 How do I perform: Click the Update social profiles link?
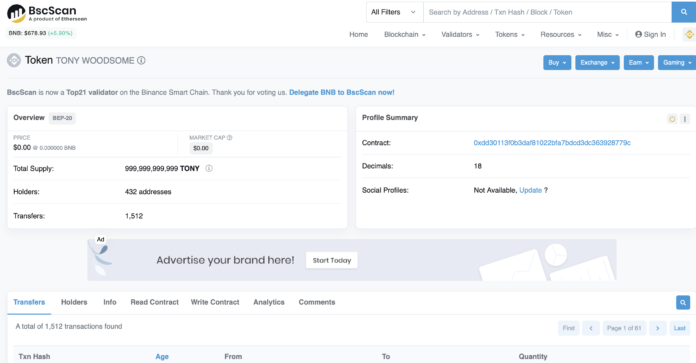[x=530, y=190]
